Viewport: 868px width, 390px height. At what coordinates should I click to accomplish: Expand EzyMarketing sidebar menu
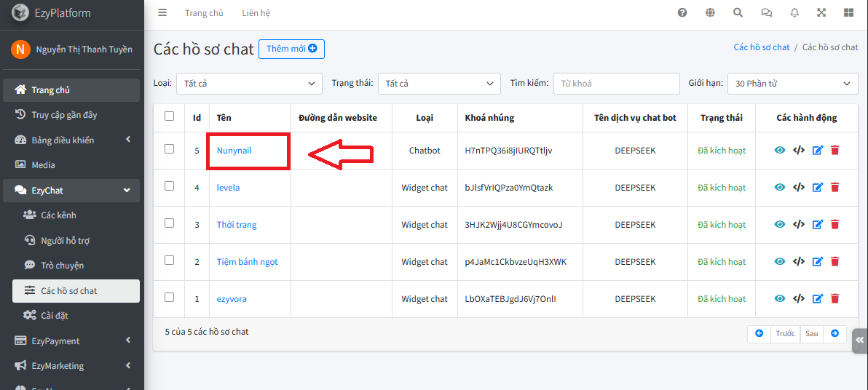72,366
